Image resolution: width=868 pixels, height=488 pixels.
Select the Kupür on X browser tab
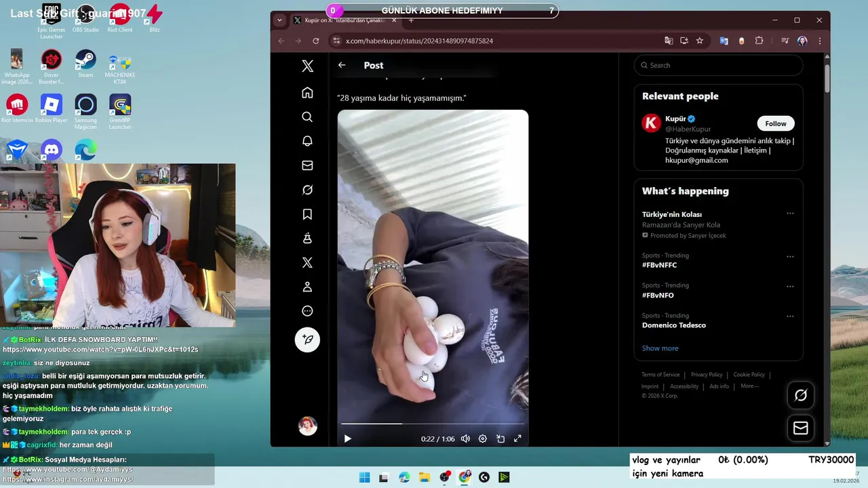point(344,20)
